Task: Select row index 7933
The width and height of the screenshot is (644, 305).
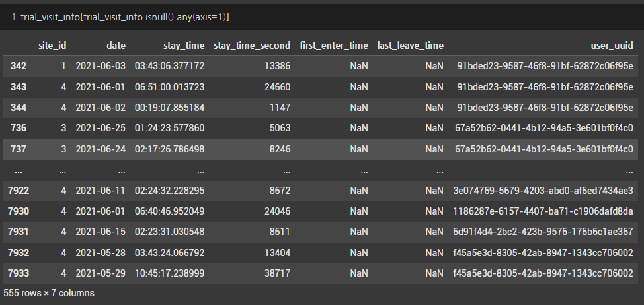Action: (x=19, y=273)
